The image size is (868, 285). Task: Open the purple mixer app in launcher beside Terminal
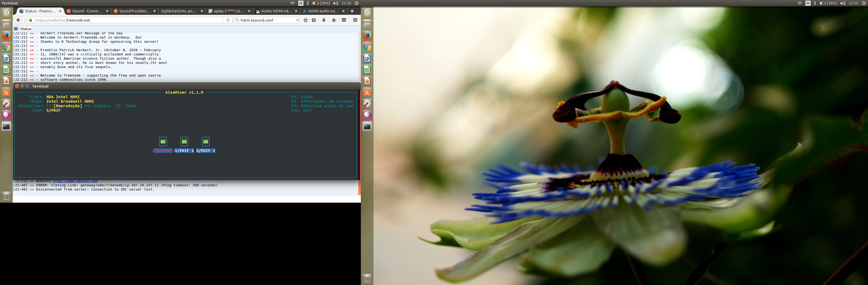pos(6,115)
